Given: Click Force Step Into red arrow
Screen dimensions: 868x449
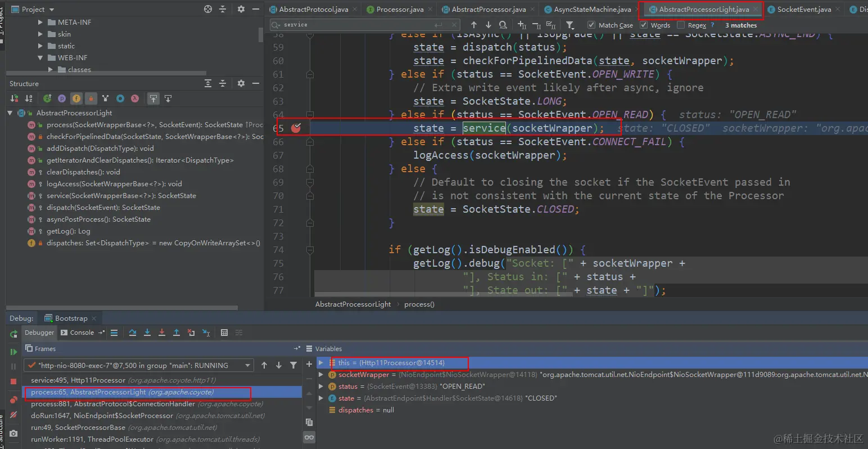Looking at the screenshot, I should (162, 333).
